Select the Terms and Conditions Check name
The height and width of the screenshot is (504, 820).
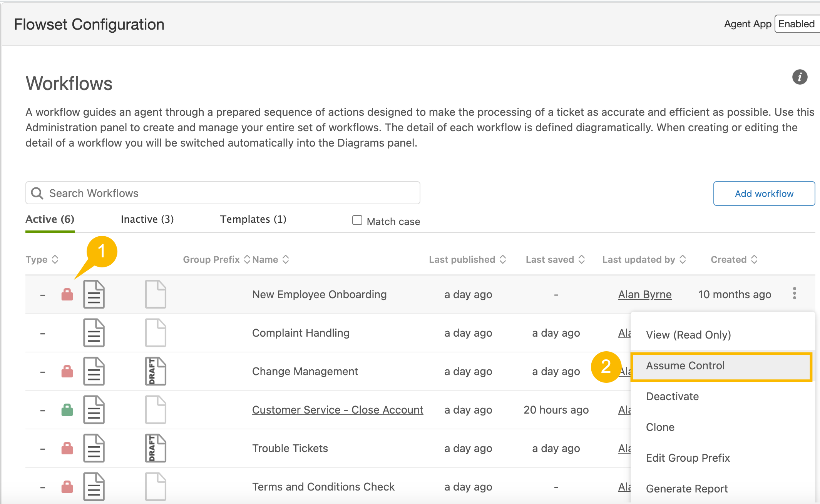(323, 487)
